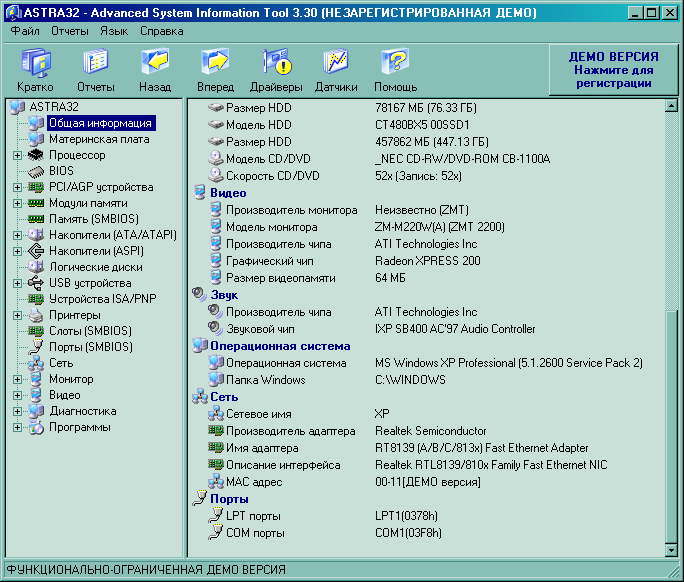Open the Файл menu
Screen dimensions: 684x582
[25, 31]
